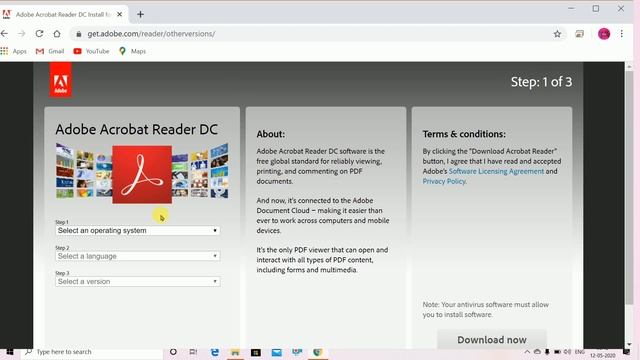Open the YouTube bookmark
Viewport: 640px width, 360px height.
pos(91,51)
